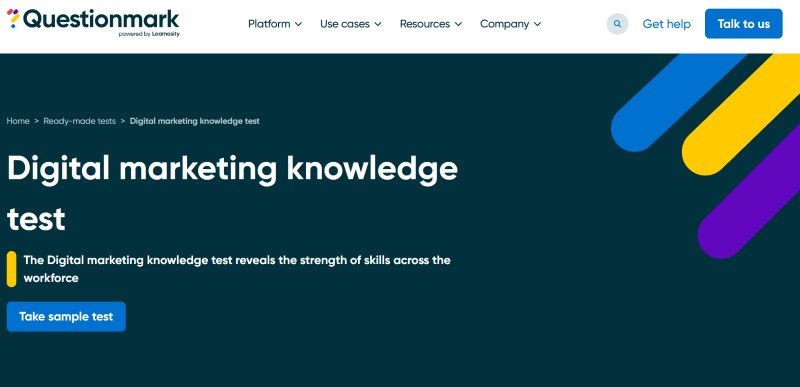This screenshot has width=800, height=387.
Task: Click the description about strength of skills
Action: coord(237,269)
